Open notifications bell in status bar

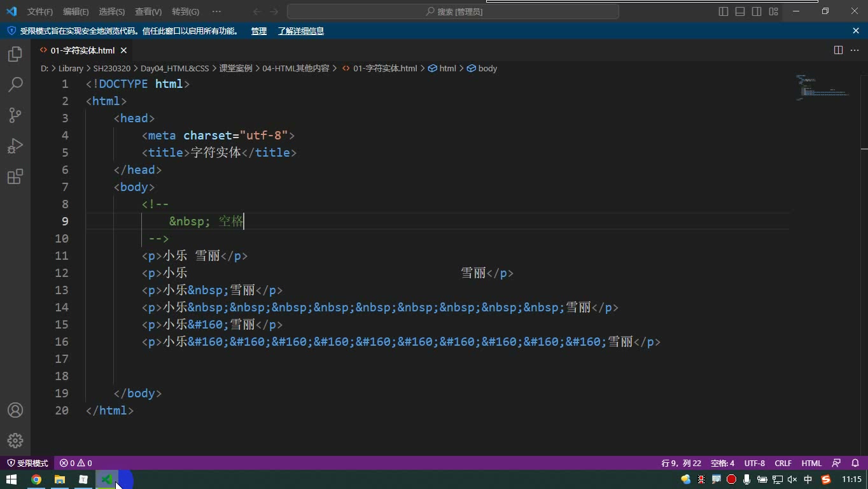point(855,463)
